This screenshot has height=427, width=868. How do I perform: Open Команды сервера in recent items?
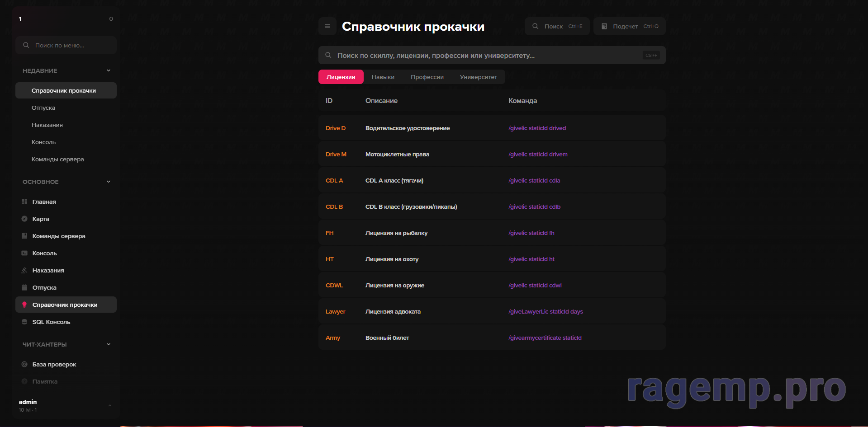point(66,159)
